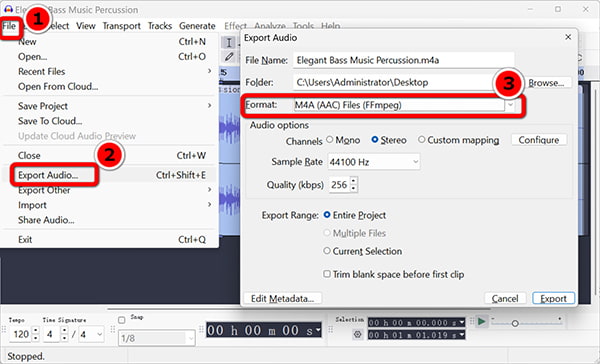Increase Tempo with the up arrow
600x364 pixels.
[36, 331]
